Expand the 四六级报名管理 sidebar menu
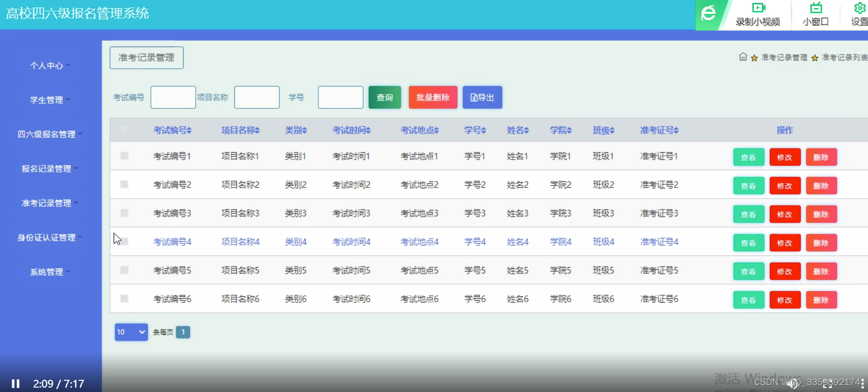This screenshot has height=392, width=868. [50, 134]
